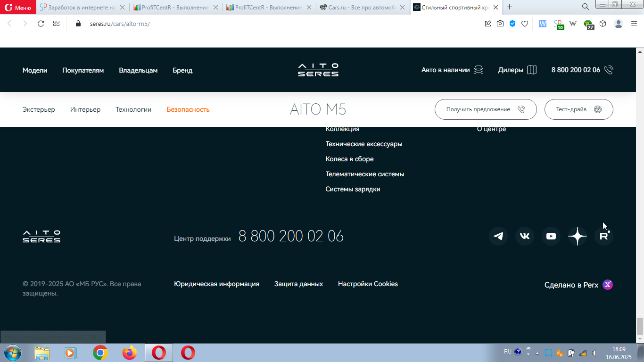The height and width of the screenshot is (362, 644).
Task: Open the green PC extension with badge 27
Action: [588, 24]
